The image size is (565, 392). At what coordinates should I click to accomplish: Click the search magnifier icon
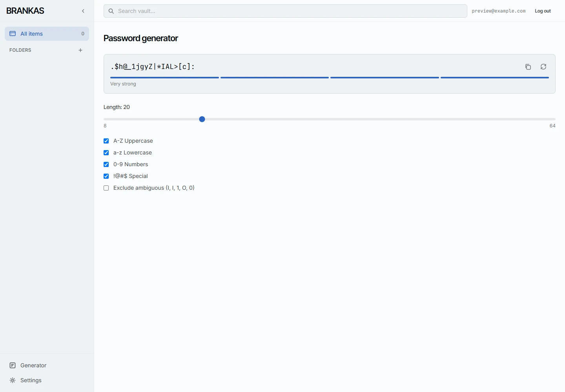111,11
